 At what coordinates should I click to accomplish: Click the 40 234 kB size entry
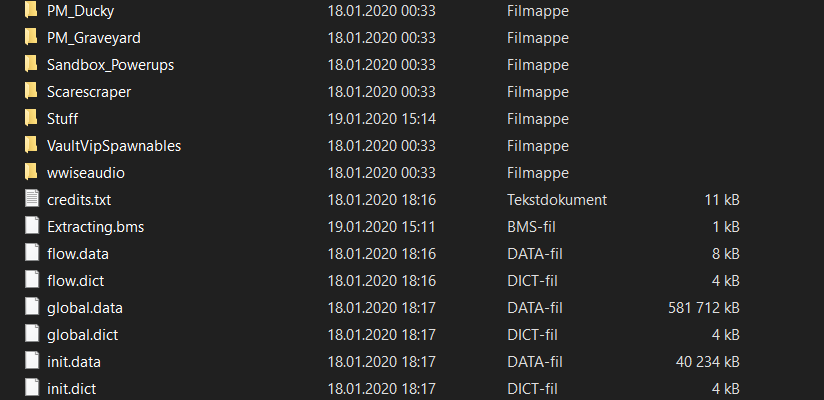707,362
